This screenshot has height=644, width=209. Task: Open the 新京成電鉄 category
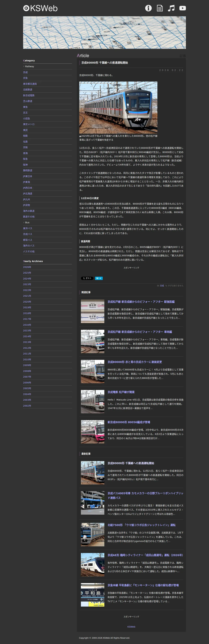click(29, 95)
